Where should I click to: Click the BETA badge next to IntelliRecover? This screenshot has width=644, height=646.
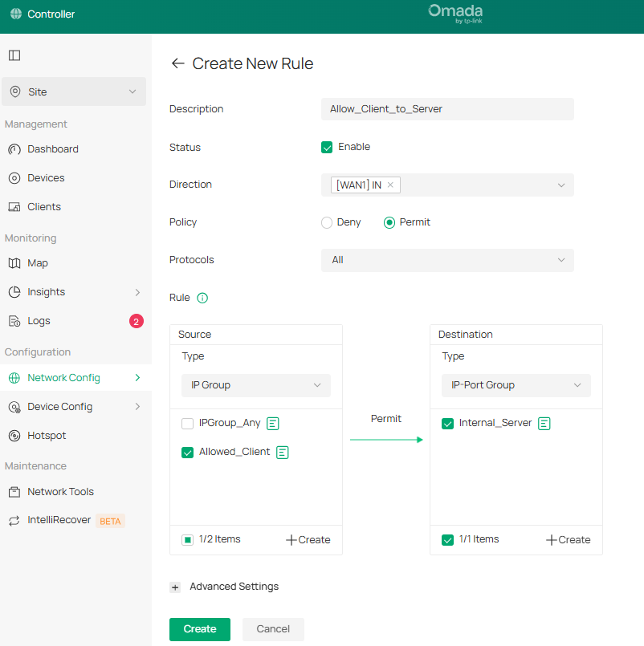pos(111,521)
